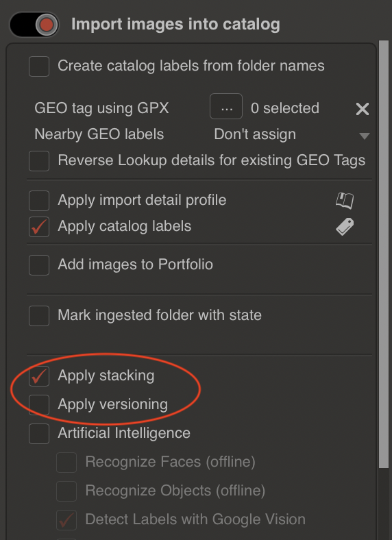Open the import detail profile book icon

(345, 200)
